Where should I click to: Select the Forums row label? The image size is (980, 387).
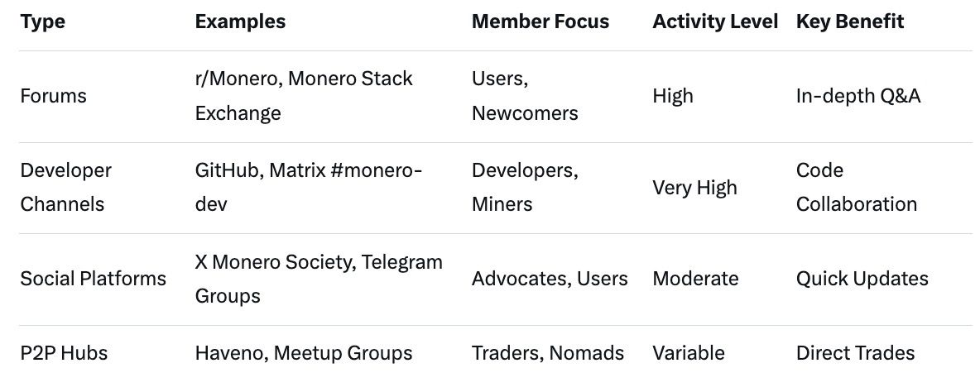(x=53, y=96)
